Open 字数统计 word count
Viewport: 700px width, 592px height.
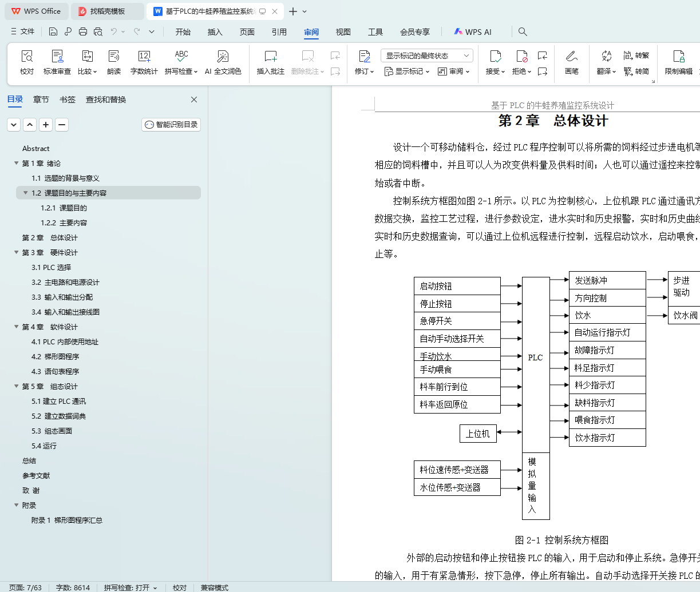144,62
